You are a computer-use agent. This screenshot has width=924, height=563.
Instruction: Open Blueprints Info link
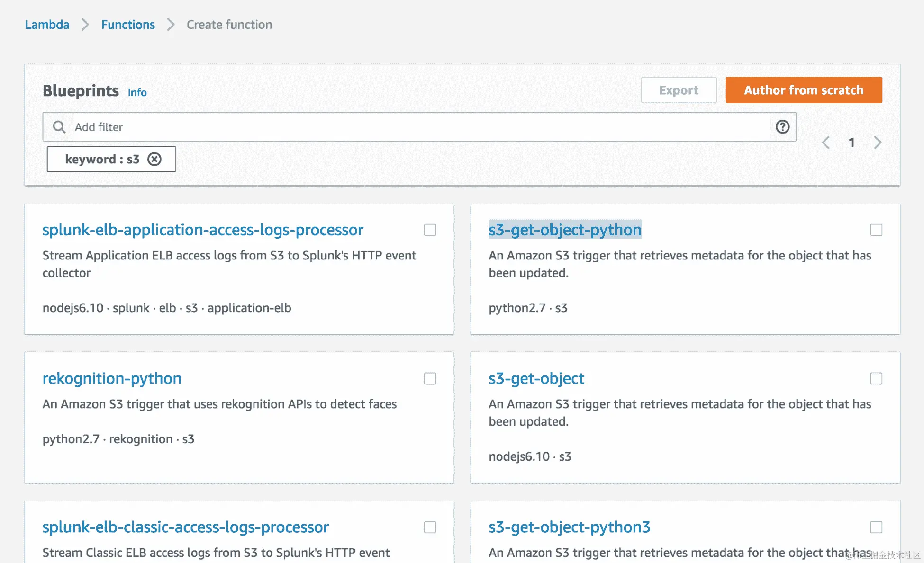137,92
